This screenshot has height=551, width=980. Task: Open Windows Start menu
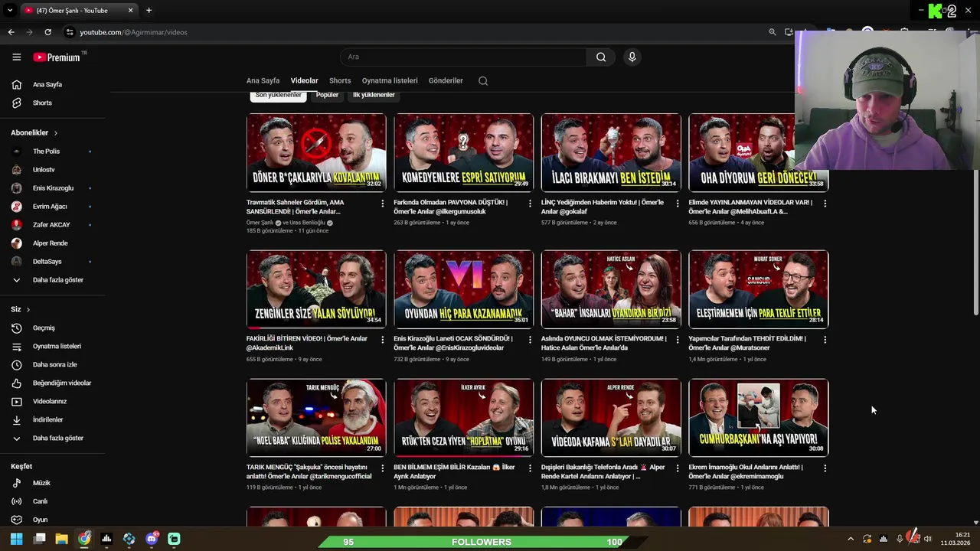[x=16, y=539]
